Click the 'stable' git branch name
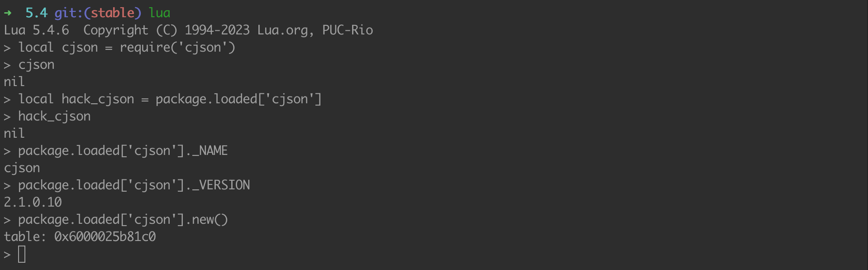Image resolution: width=868 pixels, height=270 pixels. point(112,13)
